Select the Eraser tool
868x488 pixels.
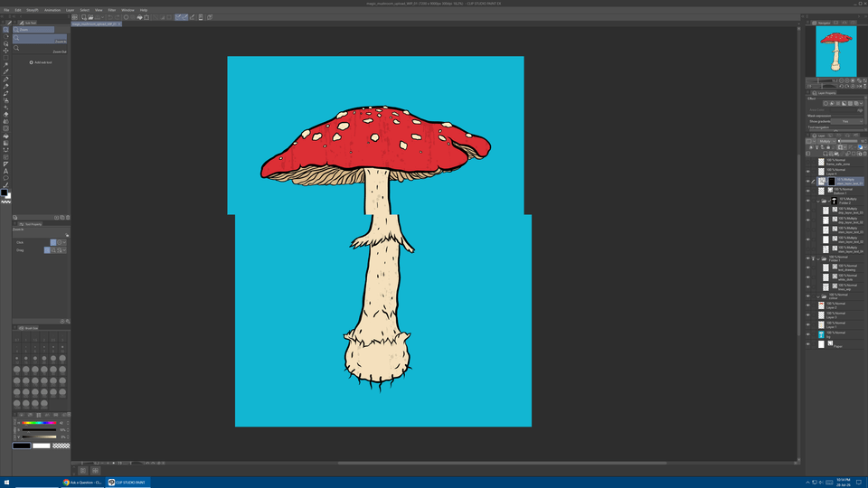pos(6,115)
